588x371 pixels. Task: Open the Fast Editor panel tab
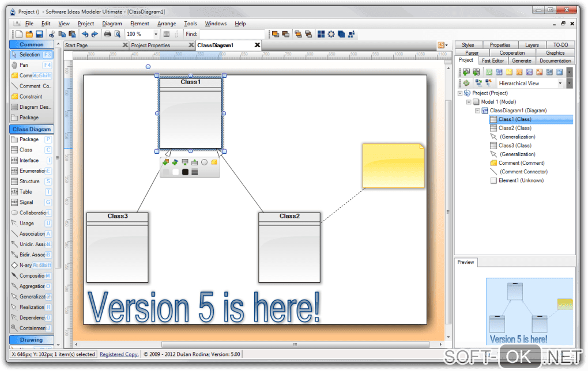pyautogui.click(x=493, y=60)
